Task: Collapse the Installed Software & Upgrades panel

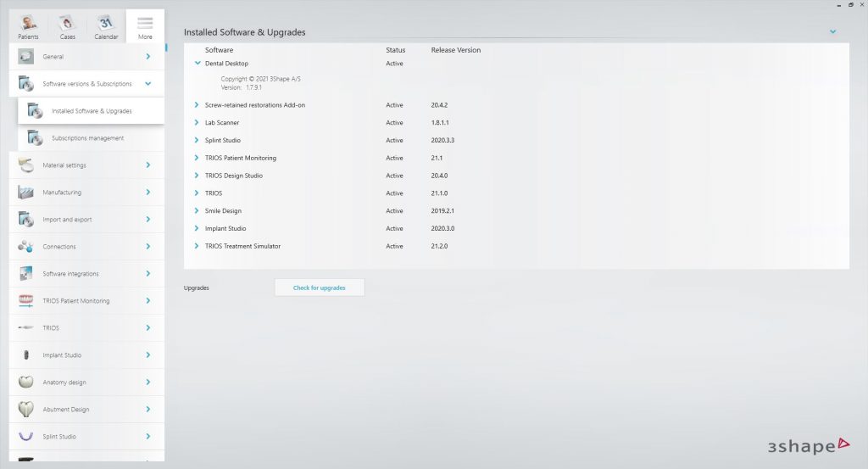Action: [x=833, y=32]
